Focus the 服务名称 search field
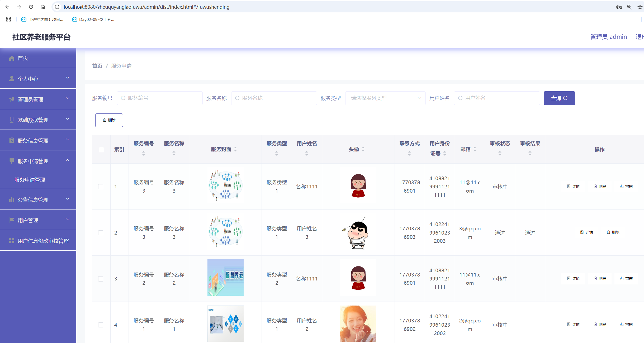Screen dimensions: 644x343 click(x=274, y=98)
